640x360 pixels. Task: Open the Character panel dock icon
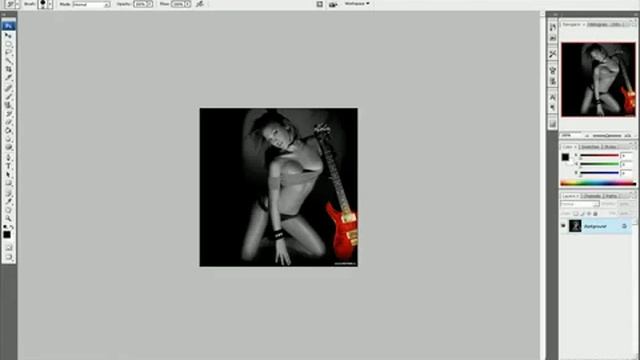tap(553, 97)
